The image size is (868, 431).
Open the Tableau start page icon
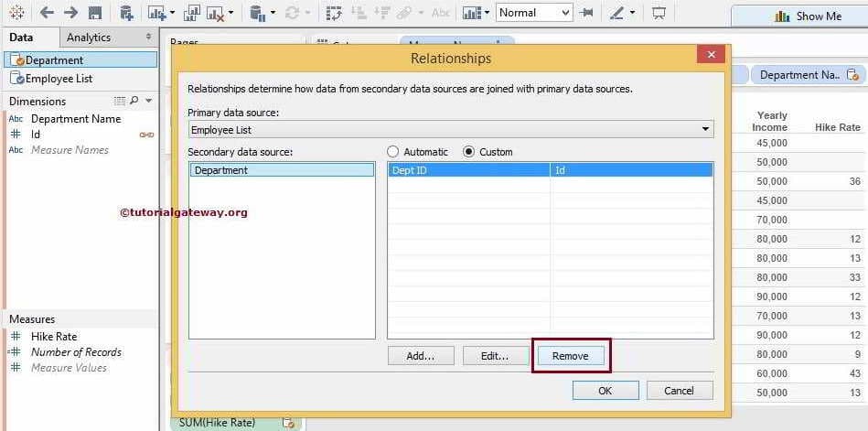pyautogui.click(x=17, y=13)
